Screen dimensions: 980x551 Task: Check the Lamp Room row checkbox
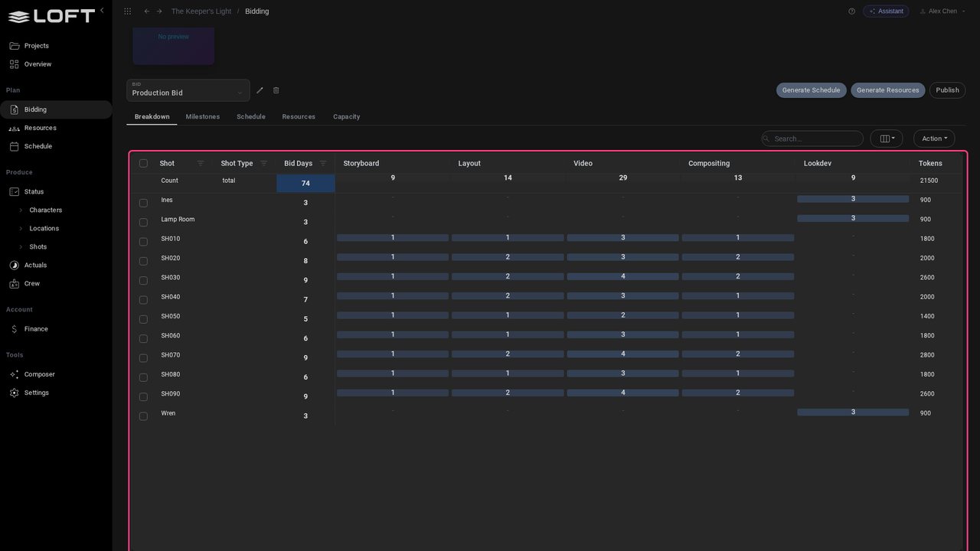143,223
